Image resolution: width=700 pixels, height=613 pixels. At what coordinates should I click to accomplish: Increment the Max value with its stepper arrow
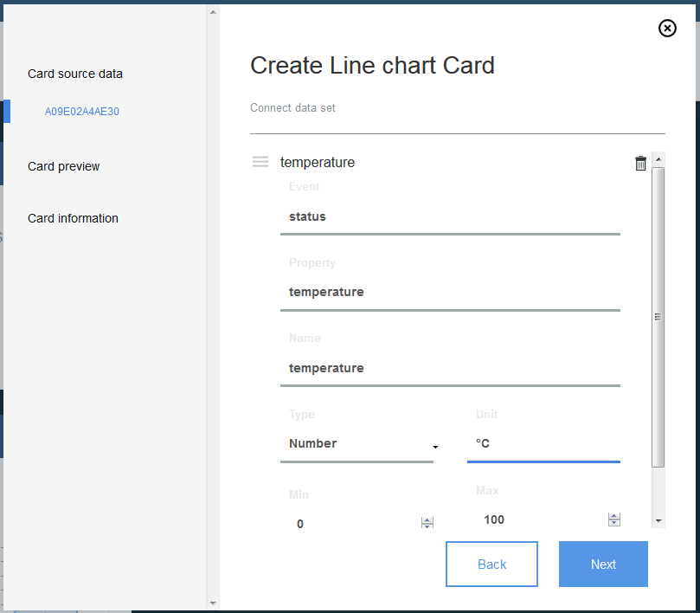(x=614, y=516)
